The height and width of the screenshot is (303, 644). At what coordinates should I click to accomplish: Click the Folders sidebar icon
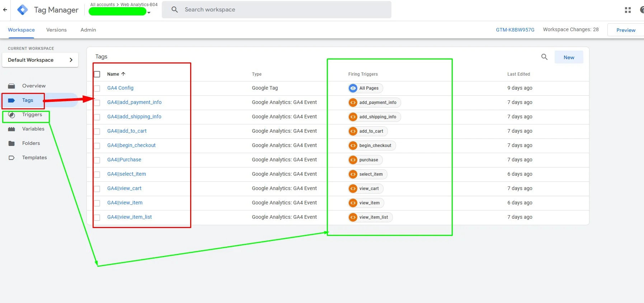coord(11,143)
